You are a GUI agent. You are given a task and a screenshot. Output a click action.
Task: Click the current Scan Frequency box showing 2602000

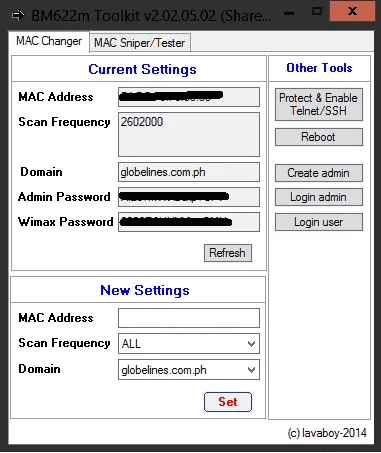point(189,134)
